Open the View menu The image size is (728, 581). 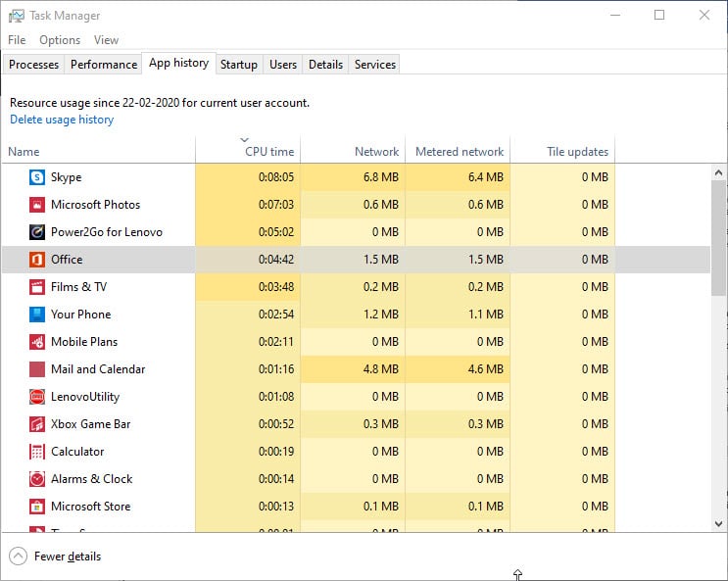[107, 40]
